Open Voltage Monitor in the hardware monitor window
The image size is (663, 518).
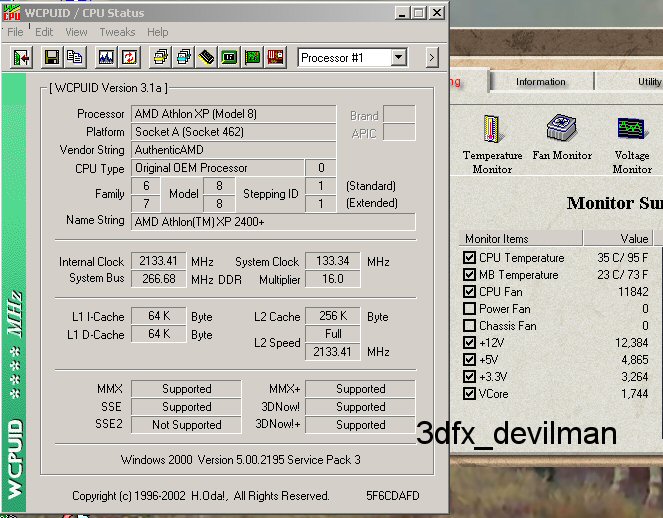point(632,145)
